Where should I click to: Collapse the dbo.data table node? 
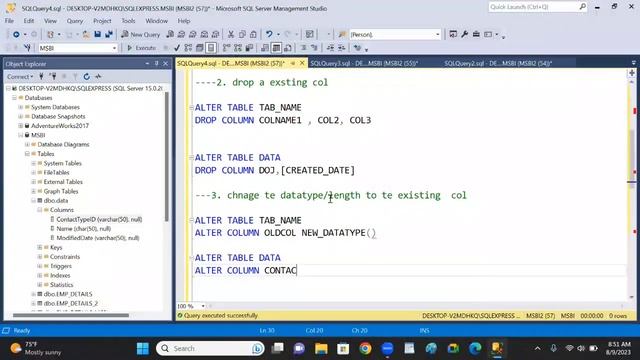pos(33,200)
